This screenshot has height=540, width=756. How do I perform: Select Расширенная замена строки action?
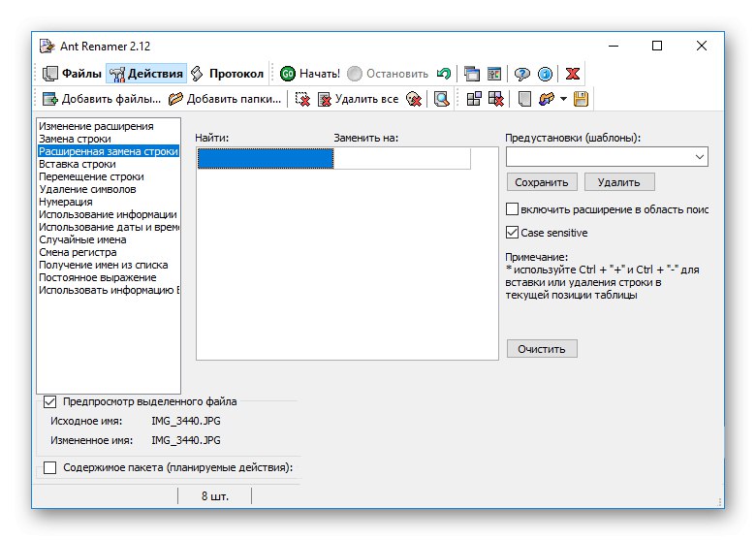[x=109, y=151]
